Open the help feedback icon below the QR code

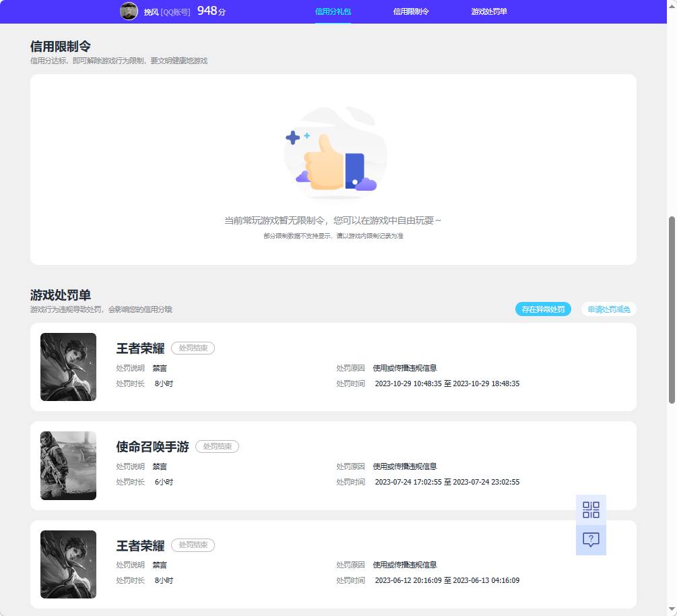click(591, 539)
